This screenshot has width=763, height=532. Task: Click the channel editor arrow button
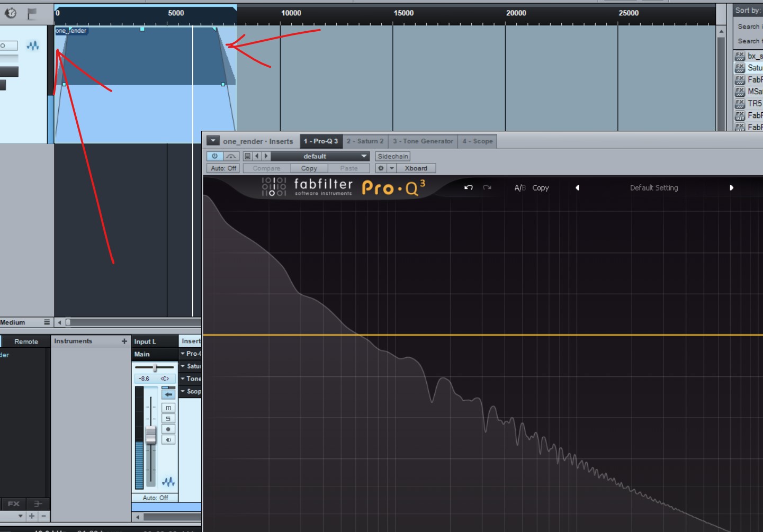pos(168,394)
